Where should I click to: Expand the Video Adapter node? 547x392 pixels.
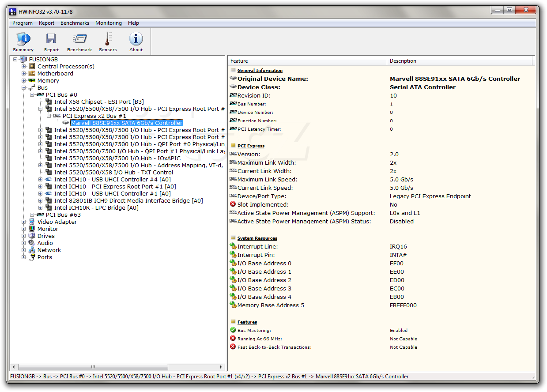pyautogui.click(x=24, y=222)
